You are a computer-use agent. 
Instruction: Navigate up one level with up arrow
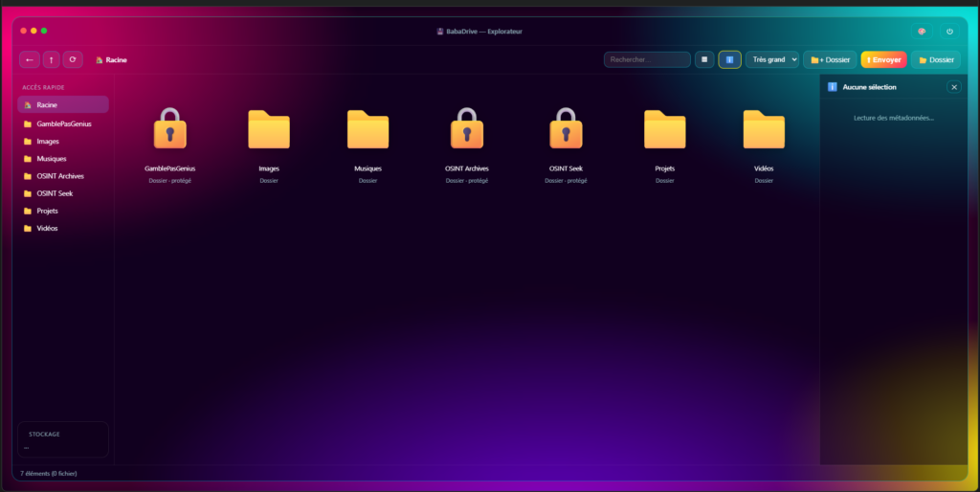52,59
